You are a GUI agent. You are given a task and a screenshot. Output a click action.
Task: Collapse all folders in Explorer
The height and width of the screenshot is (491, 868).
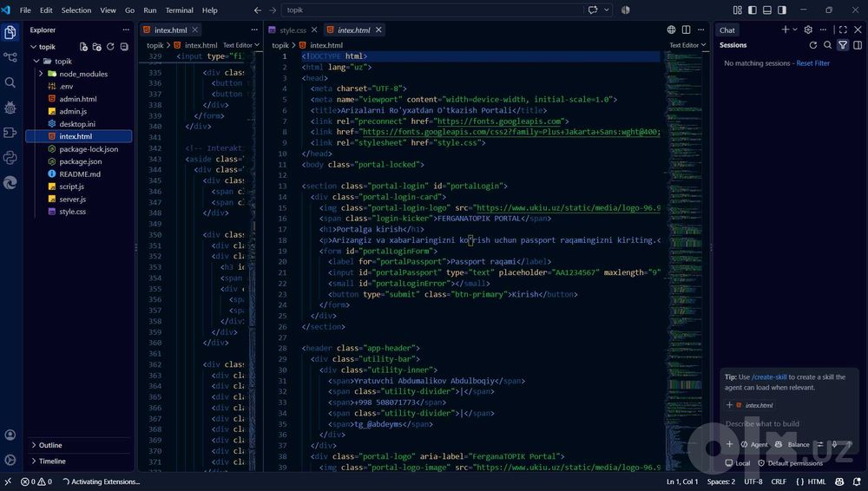tap(124, 47)
